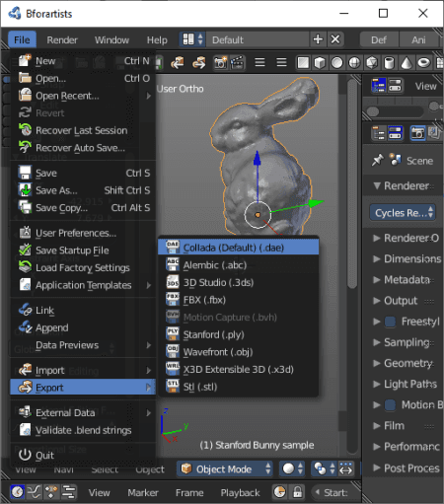Click the Def layout button
The width and height of the screenshot is (444, 504).
point(379,39)
